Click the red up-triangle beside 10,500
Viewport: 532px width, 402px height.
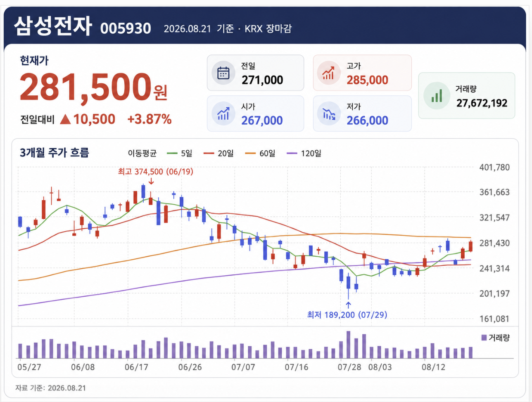pos(66,119)
